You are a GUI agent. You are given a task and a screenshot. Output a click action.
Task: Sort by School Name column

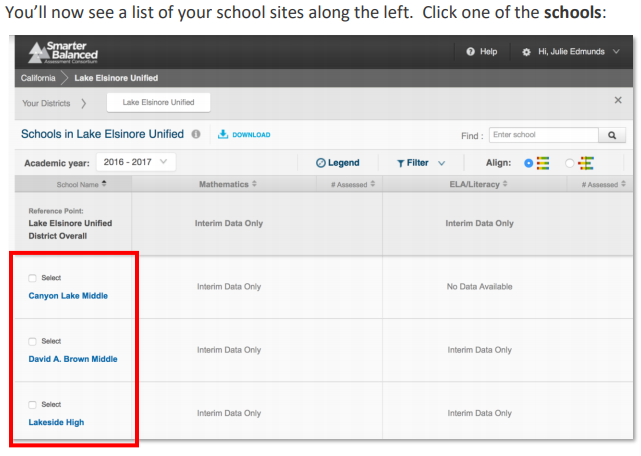pyautogui.click(x=81, y=184)
